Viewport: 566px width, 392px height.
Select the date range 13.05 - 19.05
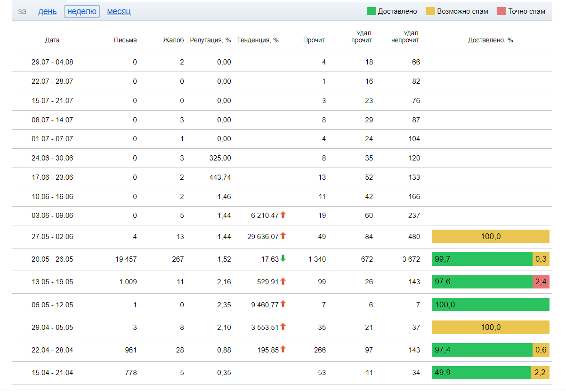click(52, 282)
